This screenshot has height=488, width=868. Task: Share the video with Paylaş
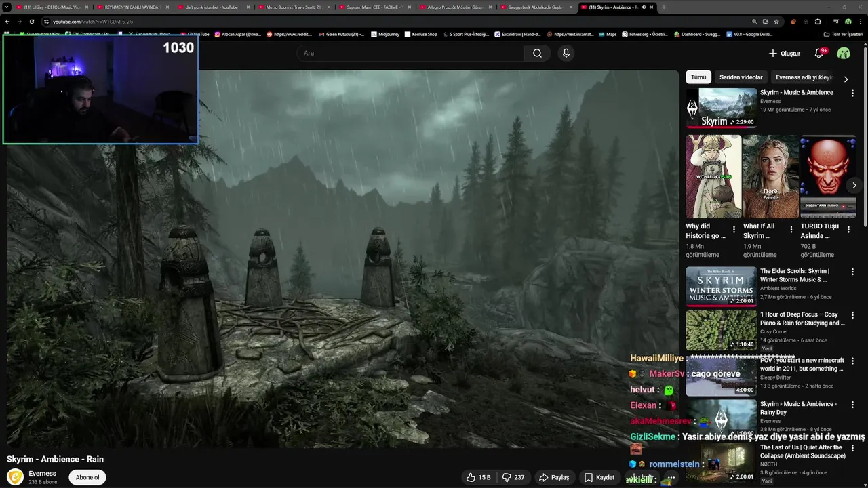click(x=553, y=477)
